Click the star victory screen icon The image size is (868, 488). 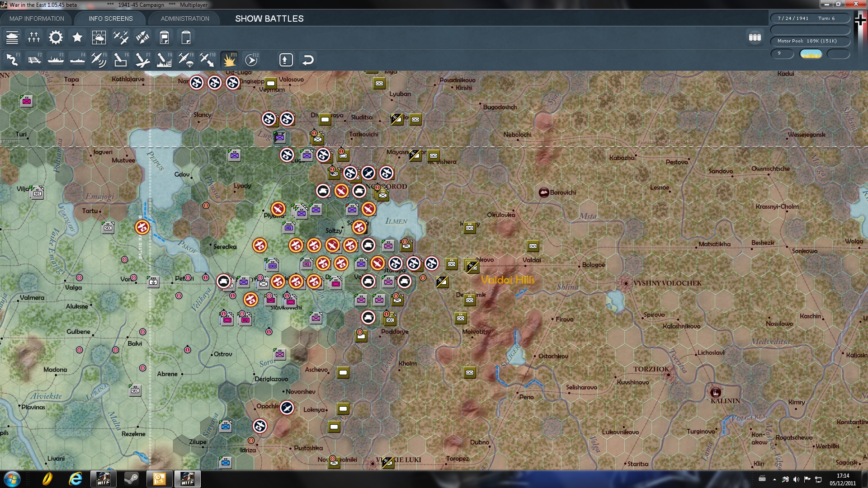77,38
